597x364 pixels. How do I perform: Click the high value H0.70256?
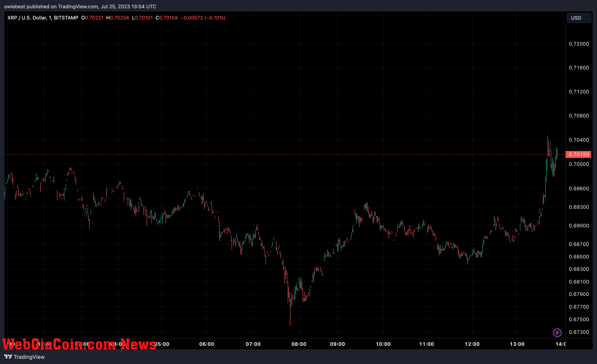[118, 18]
